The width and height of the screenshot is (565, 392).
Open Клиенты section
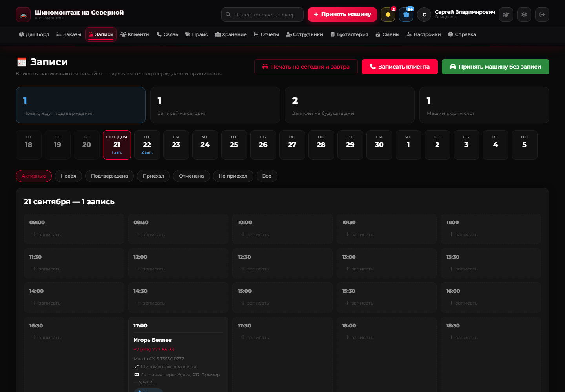coord(135,34)
